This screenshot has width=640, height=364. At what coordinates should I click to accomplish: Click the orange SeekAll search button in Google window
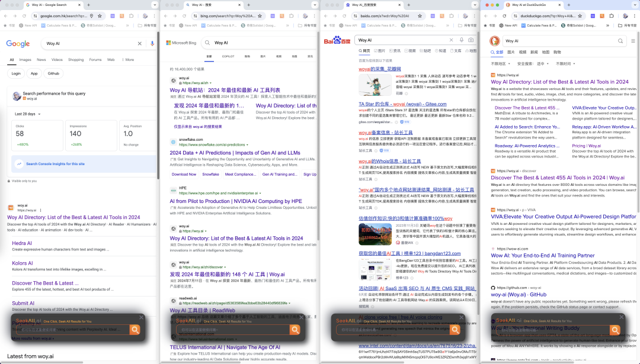click(135, 329)
